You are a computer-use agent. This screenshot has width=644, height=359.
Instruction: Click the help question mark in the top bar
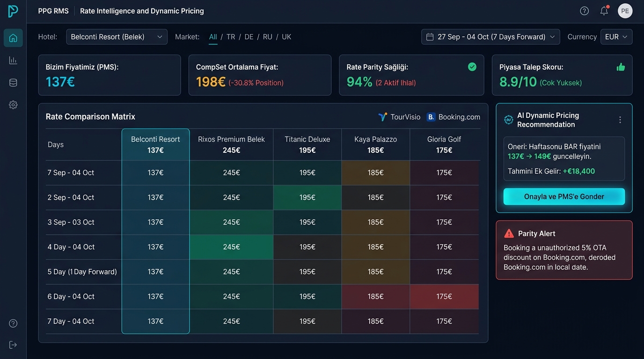(584, 11)
